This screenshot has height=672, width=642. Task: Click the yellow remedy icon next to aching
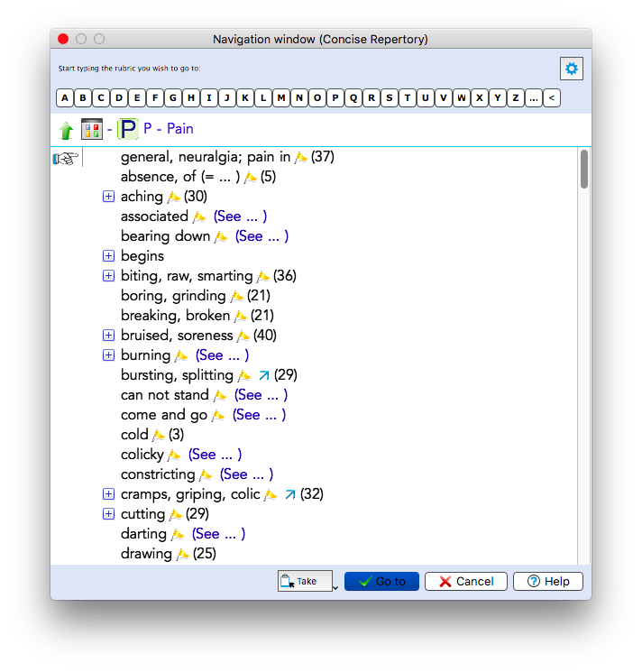coord(174,198)
